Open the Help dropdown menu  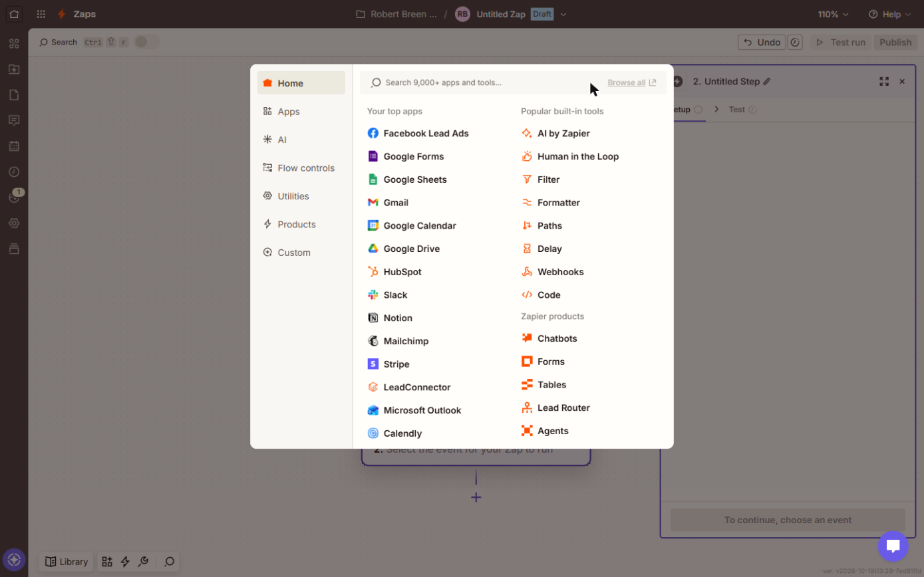(x=889, y=14)
